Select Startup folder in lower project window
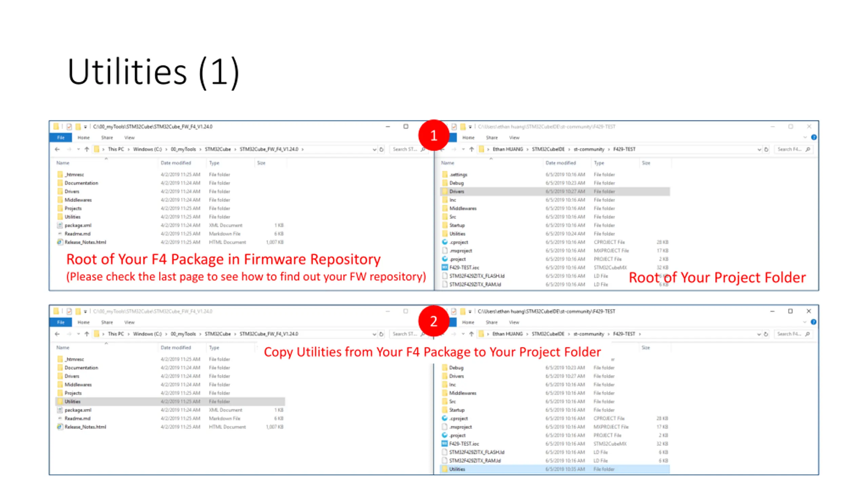 pyautogui.click(x=456, y=410)
